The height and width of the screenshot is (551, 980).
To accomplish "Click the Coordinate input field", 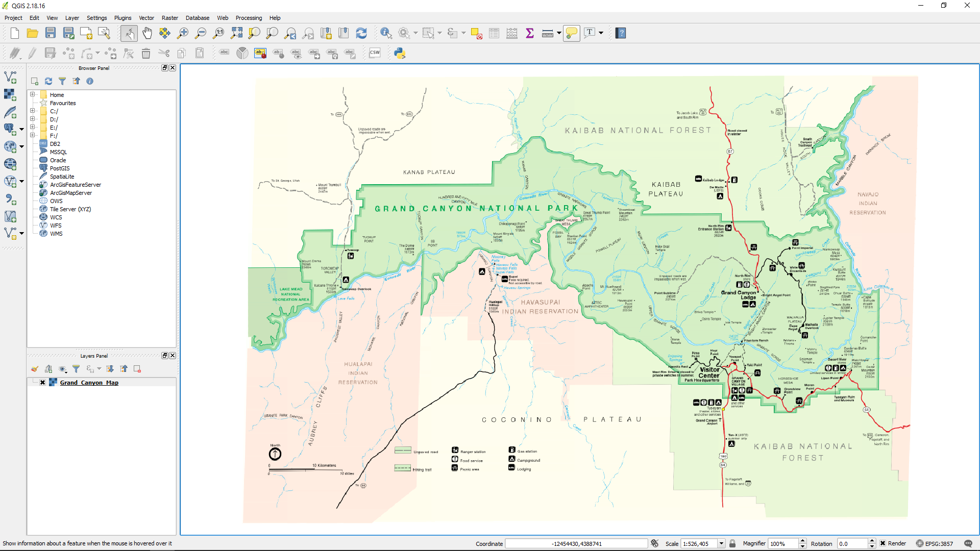I will [x=576, y=543].
